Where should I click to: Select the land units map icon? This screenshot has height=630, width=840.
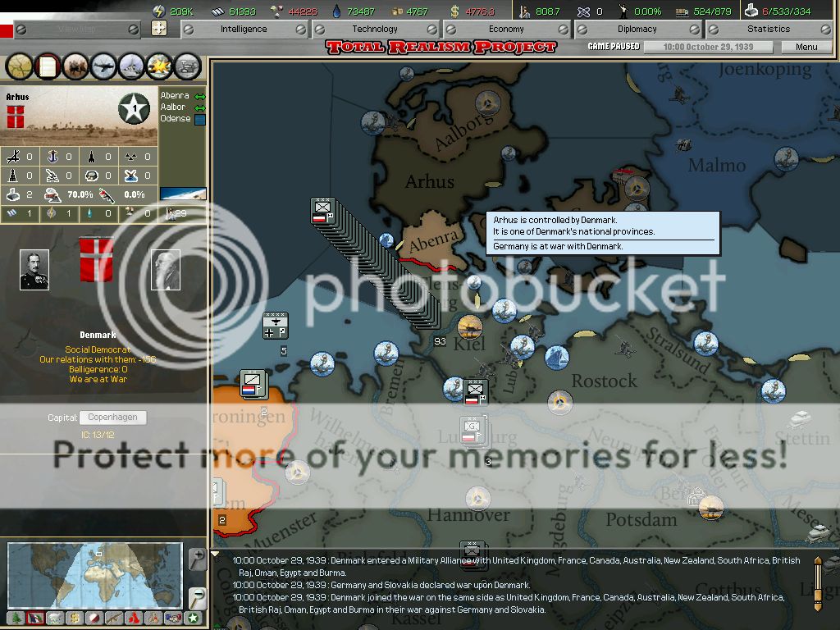[x=75, y=64]
